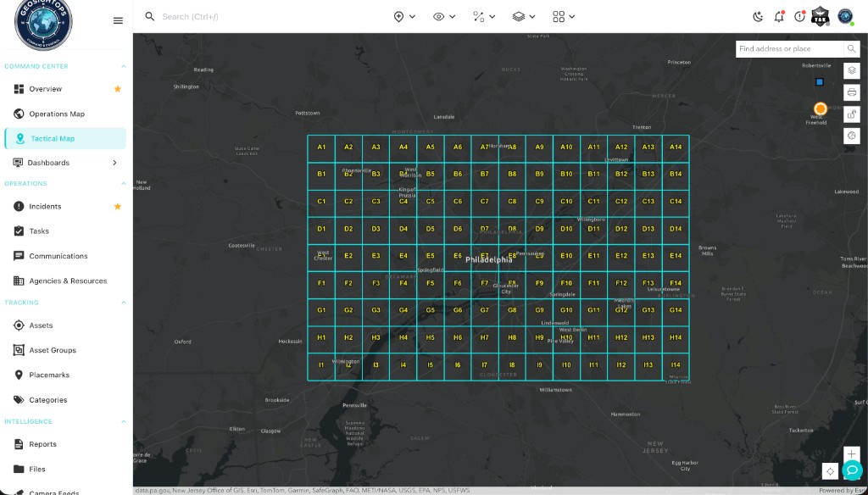Click the map lock/unlock tool button
The width and height of the screenshot is (868, 495).
tap(851, 114)
